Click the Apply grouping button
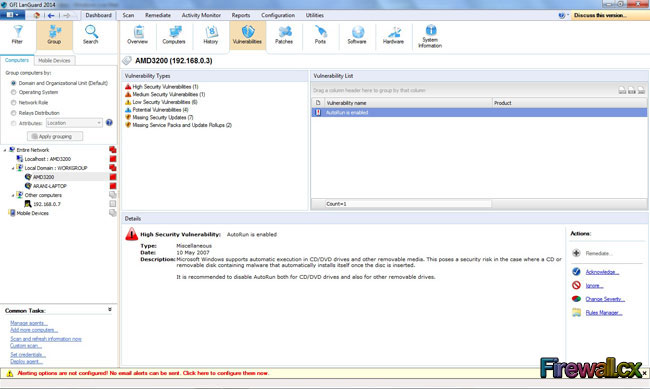 pos(55,136)
